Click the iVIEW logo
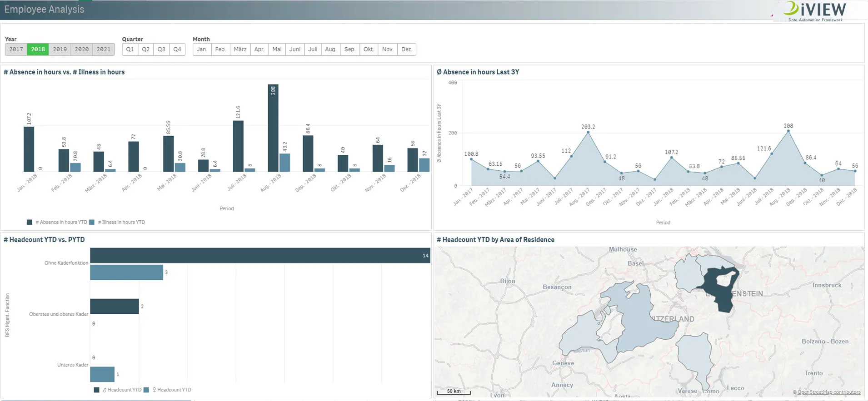The height and width of the screenshot is (401, 868). 815,11
